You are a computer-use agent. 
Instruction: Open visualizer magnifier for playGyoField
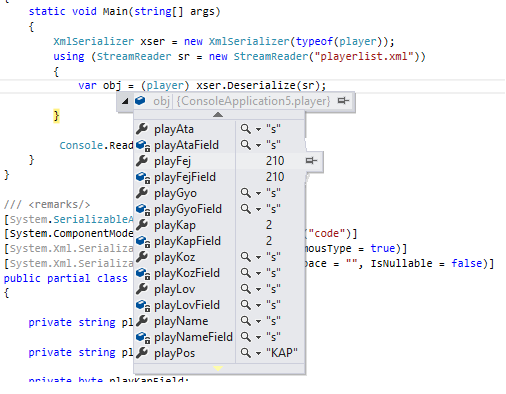tap(246, 209)
